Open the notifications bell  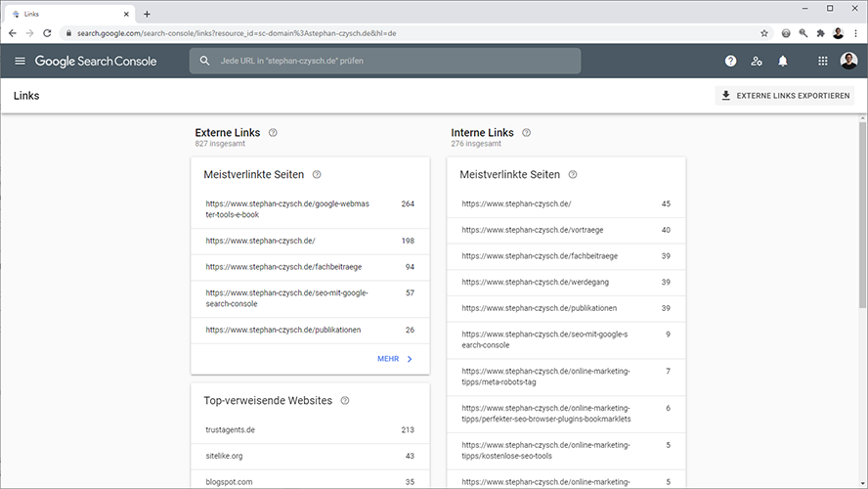(783, 61)
